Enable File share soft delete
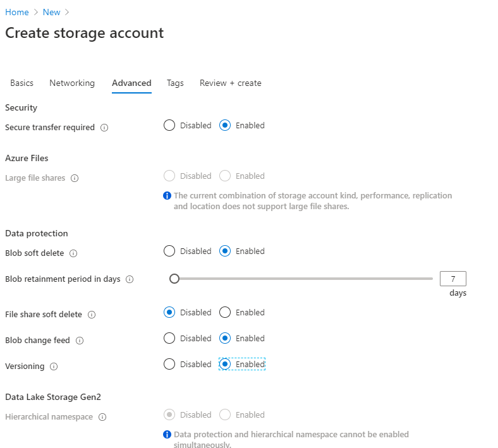 point(225,312)
